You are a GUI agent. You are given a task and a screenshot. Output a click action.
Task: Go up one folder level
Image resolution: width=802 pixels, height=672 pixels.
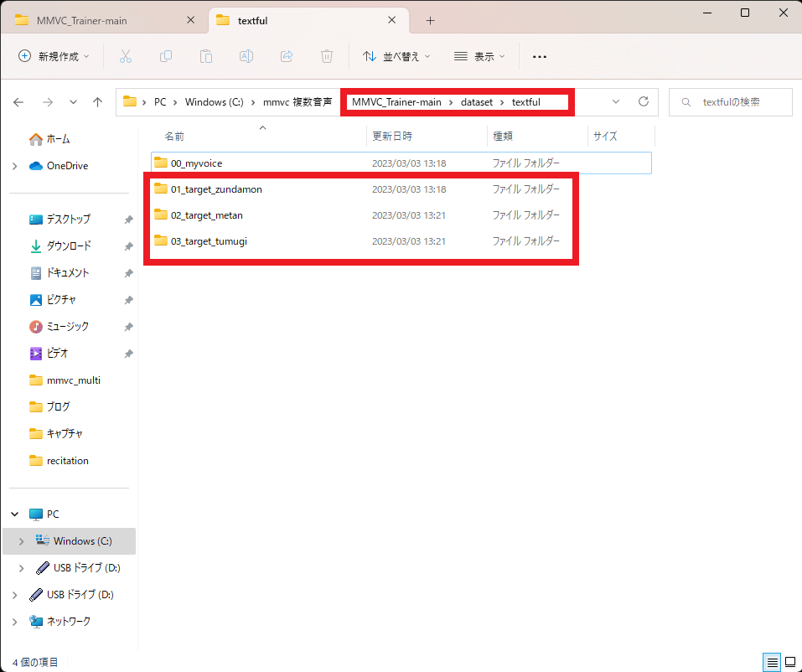[x=98, y=102]
